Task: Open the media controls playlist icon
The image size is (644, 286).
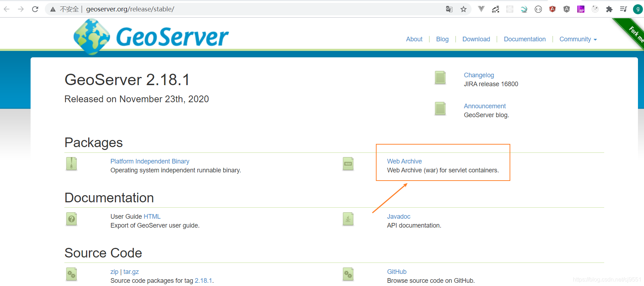Action: (623, 9)
